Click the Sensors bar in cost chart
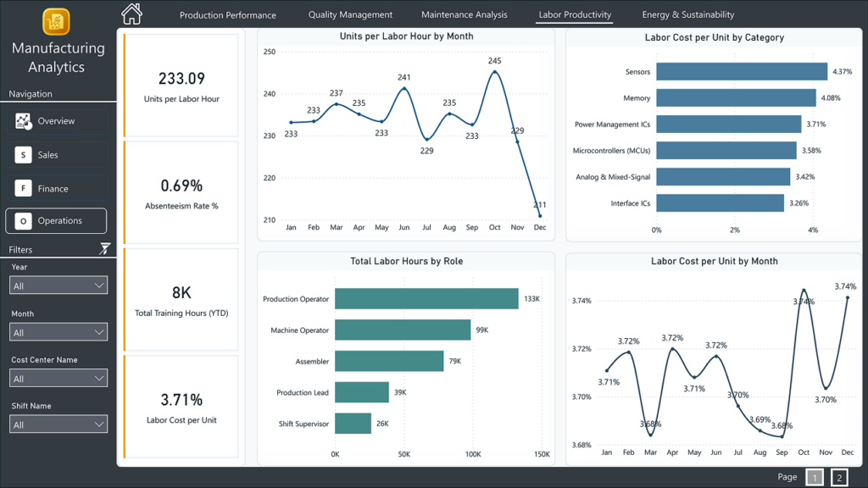 tap(741, 72)
